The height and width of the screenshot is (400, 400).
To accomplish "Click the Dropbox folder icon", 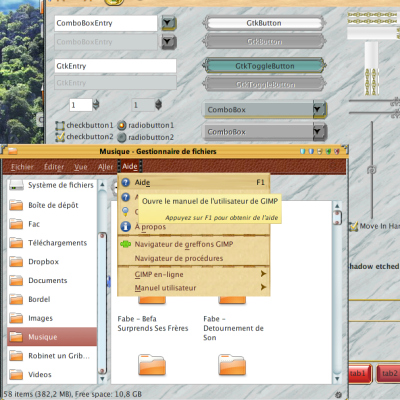I will [16, 261].
